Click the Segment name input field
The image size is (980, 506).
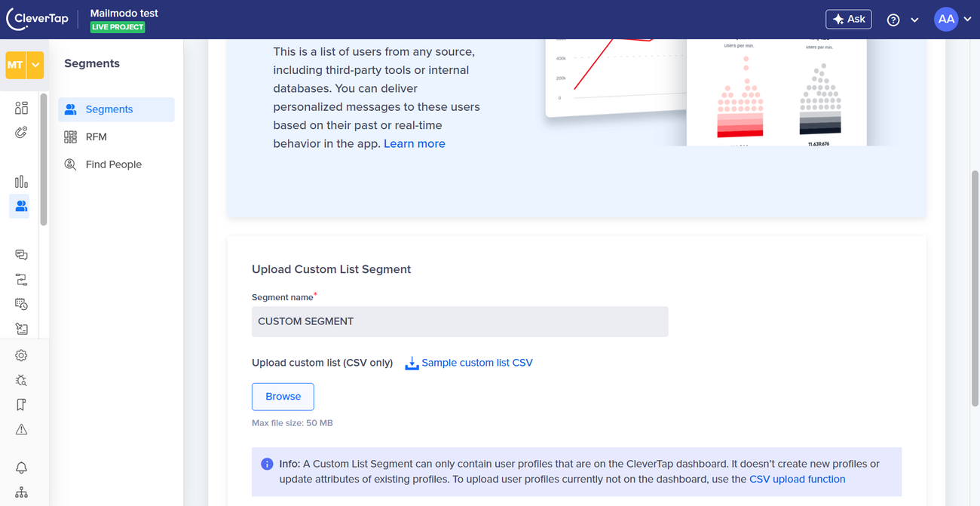[460, 321]
